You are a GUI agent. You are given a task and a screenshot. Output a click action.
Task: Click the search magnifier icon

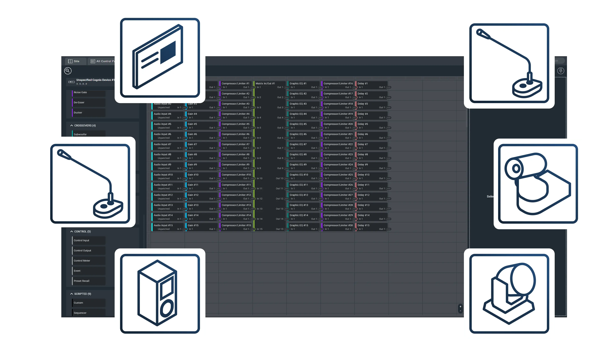68,71
